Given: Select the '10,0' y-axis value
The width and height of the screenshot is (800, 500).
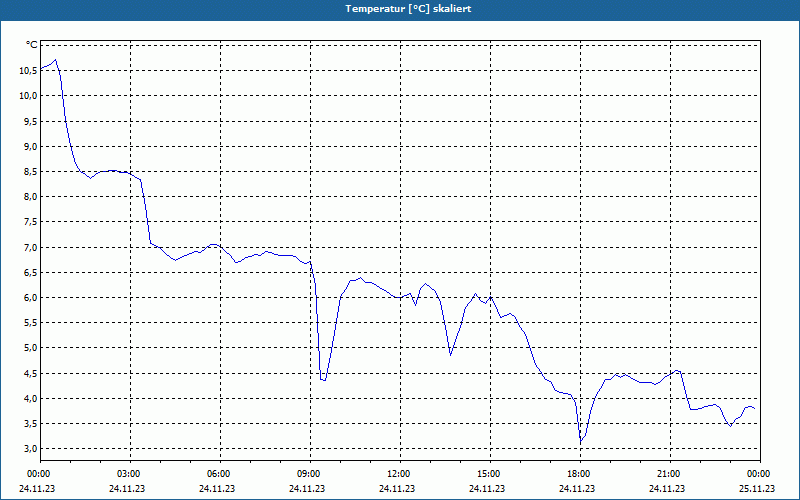Looking at the screenshot, I should 28,95.
